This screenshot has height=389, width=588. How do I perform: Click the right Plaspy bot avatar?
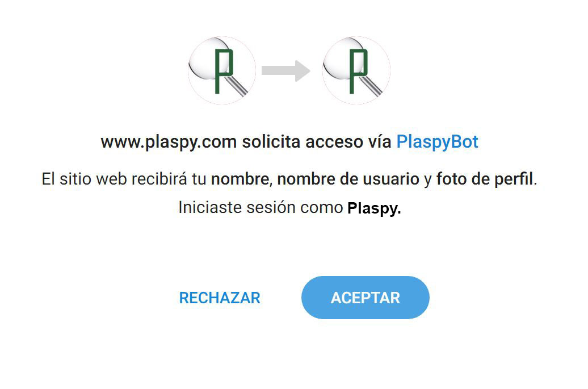pos(356,70)
